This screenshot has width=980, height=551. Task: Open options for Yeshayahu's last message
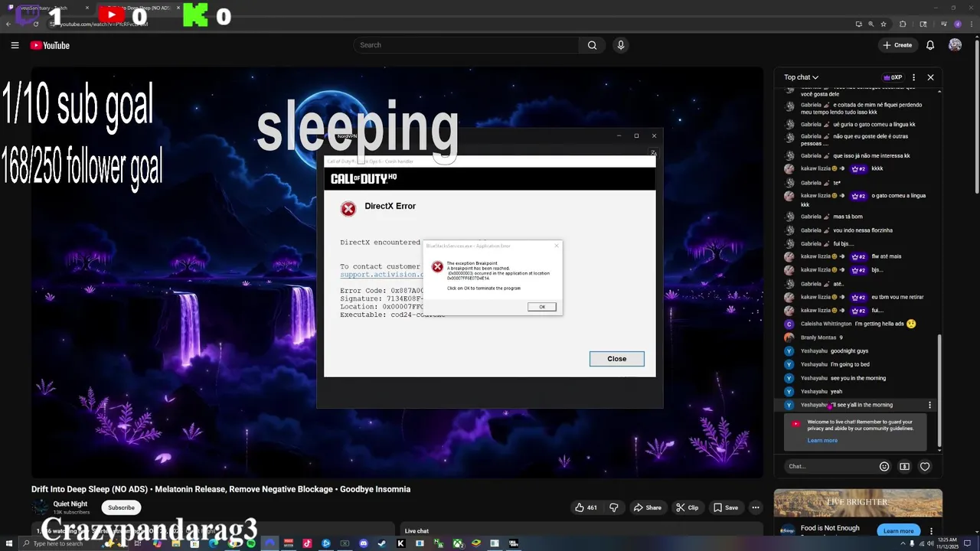pos(930,405)
